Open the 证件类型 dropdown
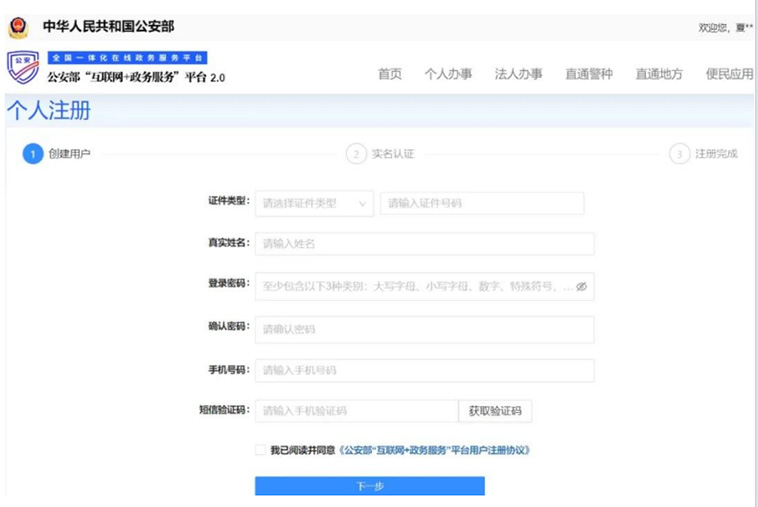Screen dimensions: 758x507 pyautogui.click(x=314, y=203)
